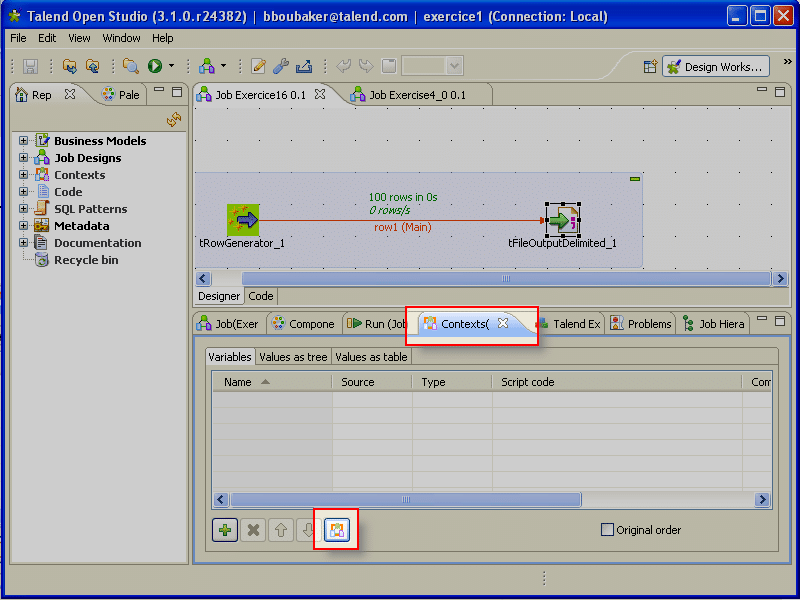Click the select context variables repository icon
Screen dimensions: 800x600
pyautogui.click(x=336, y=530)
